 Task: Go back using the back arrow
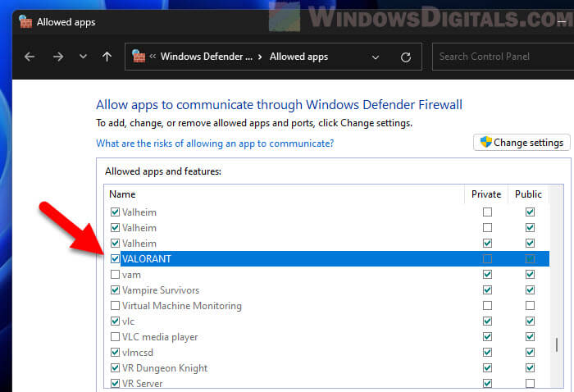point(30,57)
